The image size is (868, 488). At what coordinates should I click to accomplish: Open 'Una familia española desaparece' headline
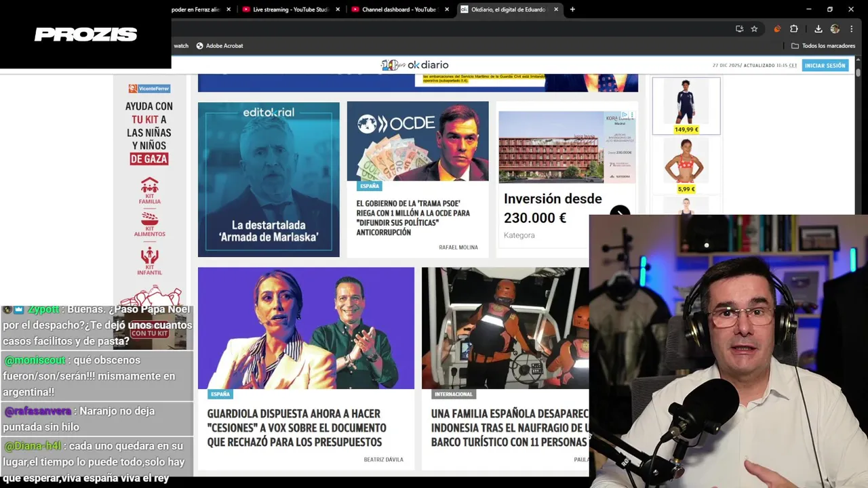510,428
